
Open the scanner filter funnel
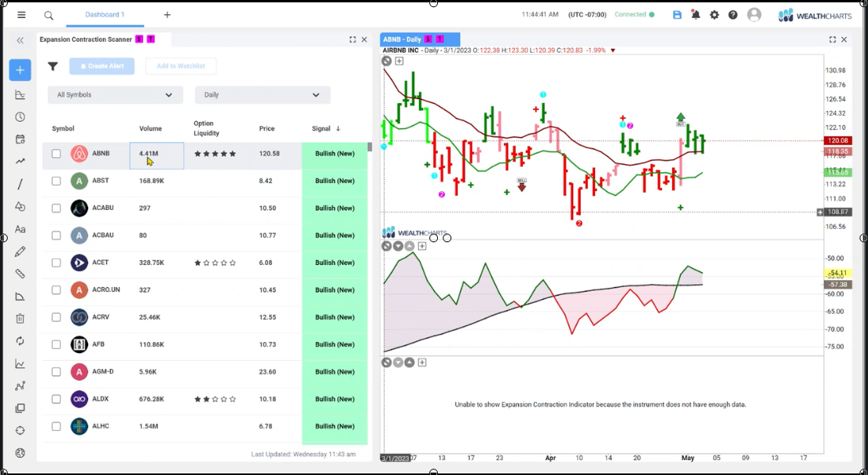click(53, 66)
